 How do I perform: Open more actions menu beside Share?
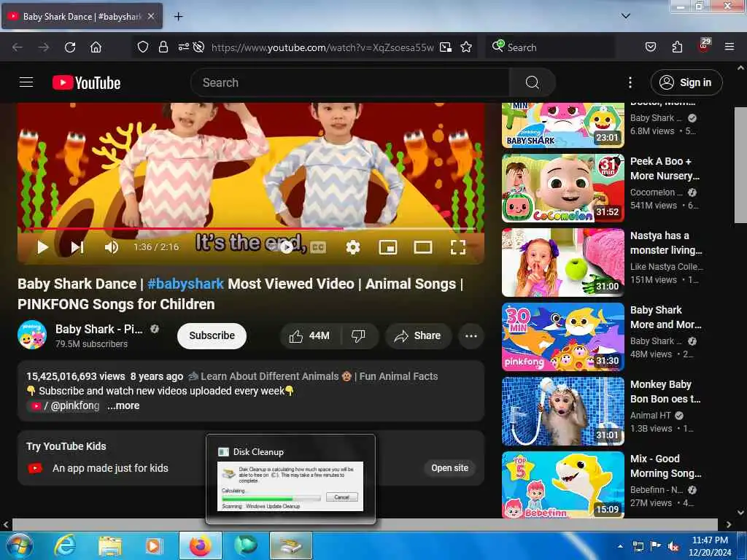click(x=471, y=335)
